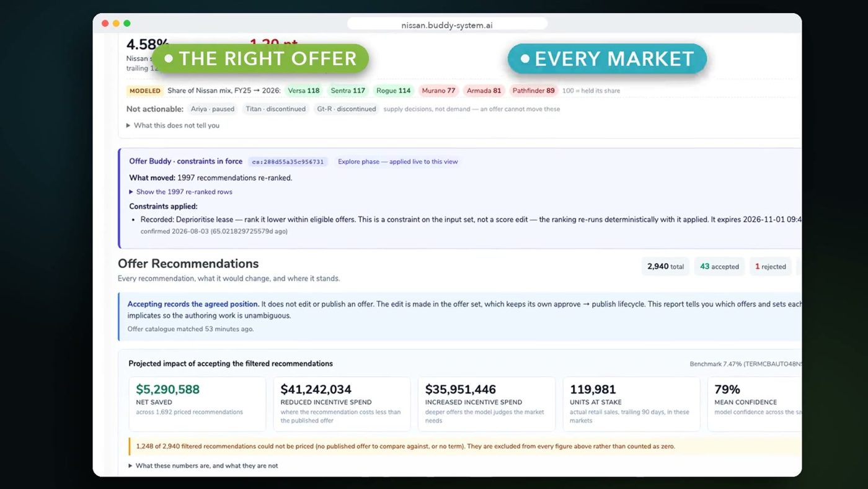
Task: Click the "Recorded: Deprioritise lease" constraint entry
Action: (471, 220)
